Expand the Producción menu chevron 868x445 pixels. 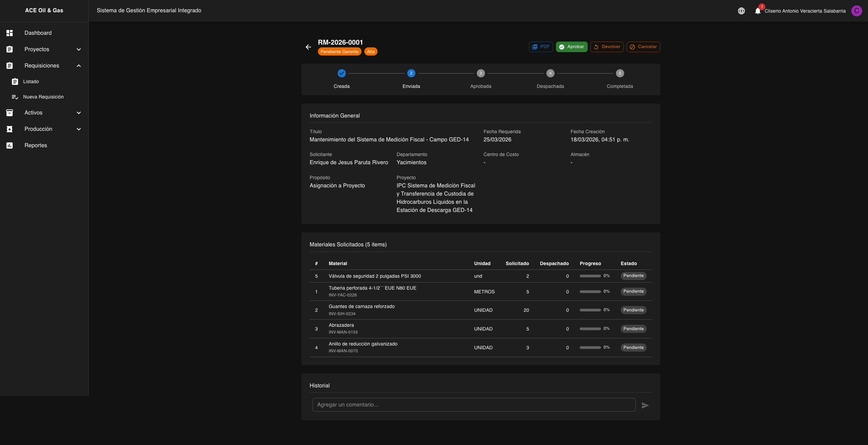coord(79,129)
